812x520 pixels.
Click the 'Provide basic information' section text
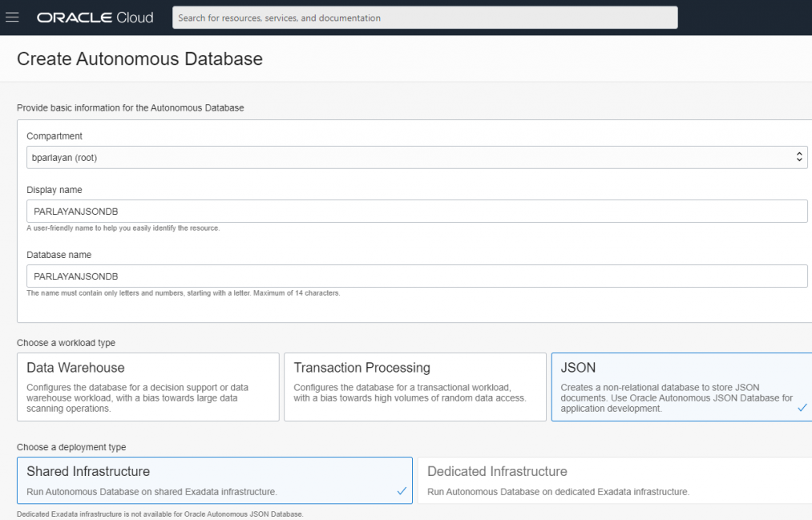pyautogui.click(x=131, y=107)
